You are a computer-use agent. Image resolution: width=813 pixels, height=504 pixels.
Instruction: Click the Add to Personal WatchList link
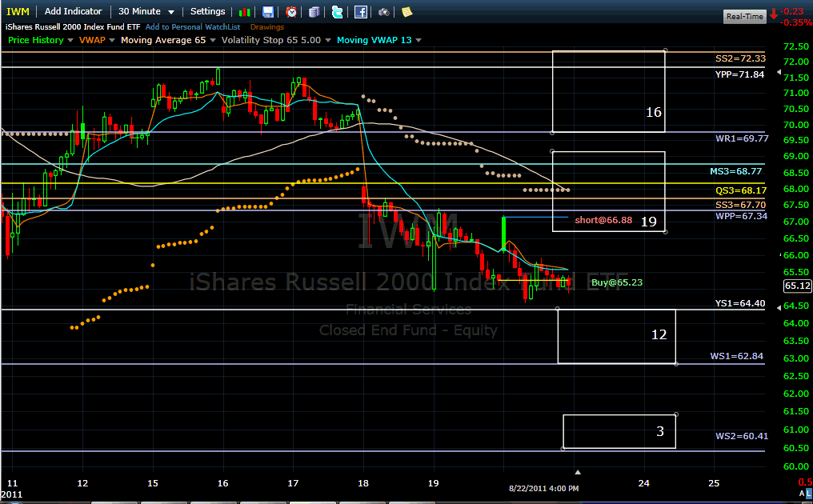193,27
